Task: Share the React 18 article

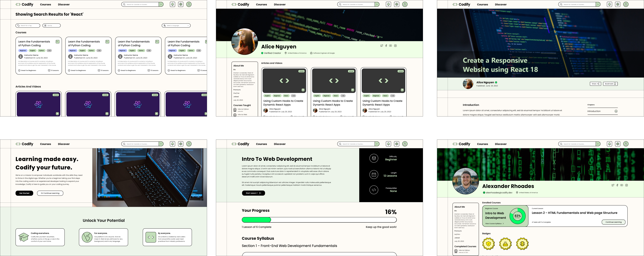Action: (x=595, y=84)
